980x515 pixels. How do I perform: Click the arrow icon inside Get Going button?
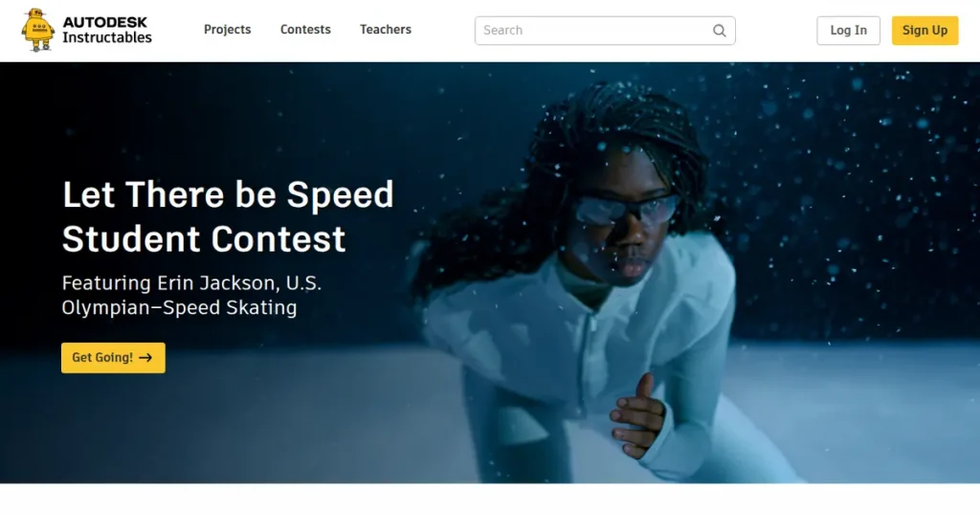click(145, 357)
